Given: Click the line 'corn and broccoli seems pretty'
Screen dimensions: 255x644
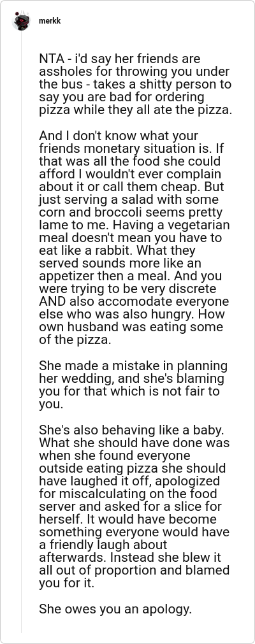Looking at the screenshot, I should (x=131, y=213).
